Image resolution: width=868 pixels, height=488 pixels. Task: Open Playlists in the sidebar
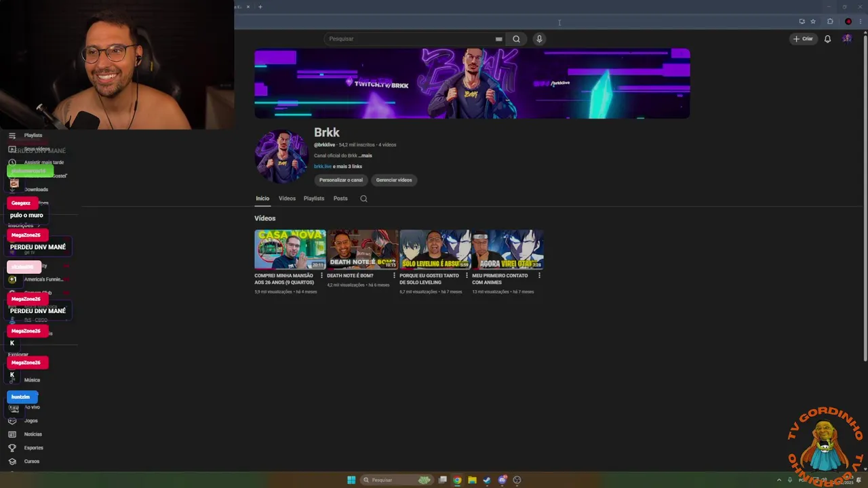pos(33,136)
